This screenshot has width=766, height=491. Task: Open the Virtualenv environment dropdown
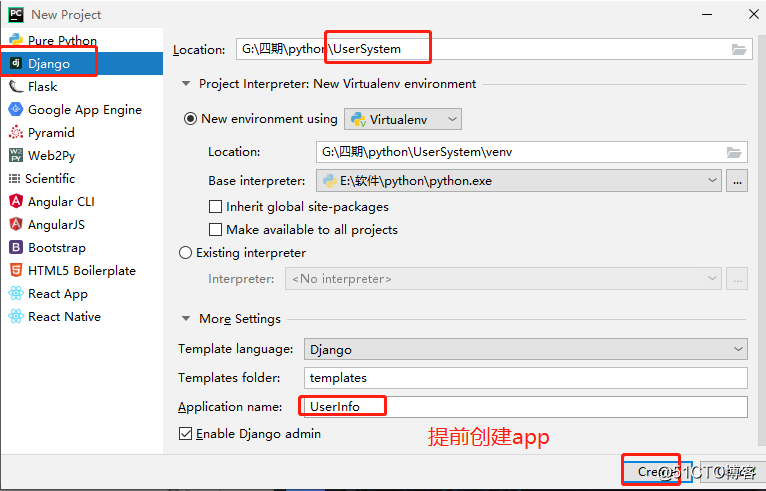[403, 119]
